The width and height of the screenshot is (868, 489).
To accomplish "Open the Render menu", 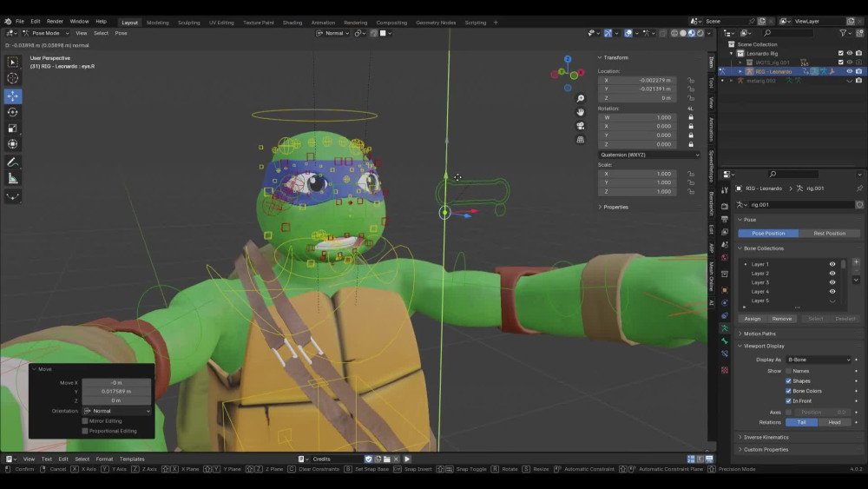I will tap(55, 22).
